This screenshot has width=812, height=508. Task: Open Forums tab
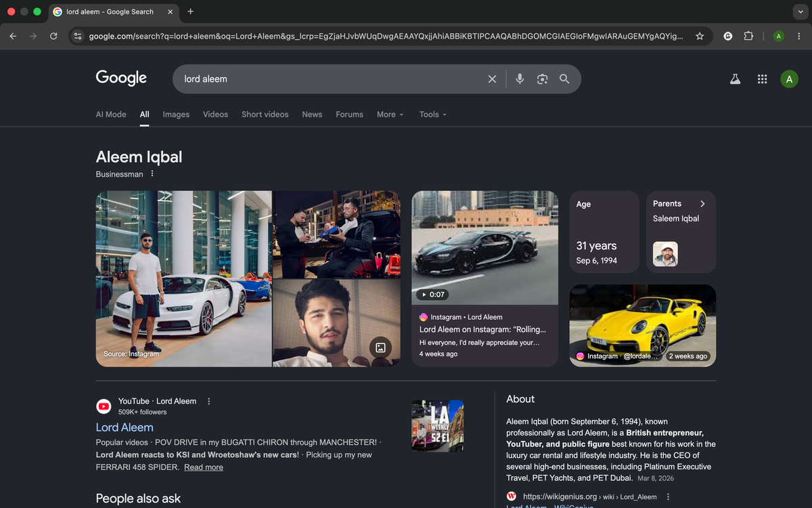pyautogui.click(x=350, y=114)
